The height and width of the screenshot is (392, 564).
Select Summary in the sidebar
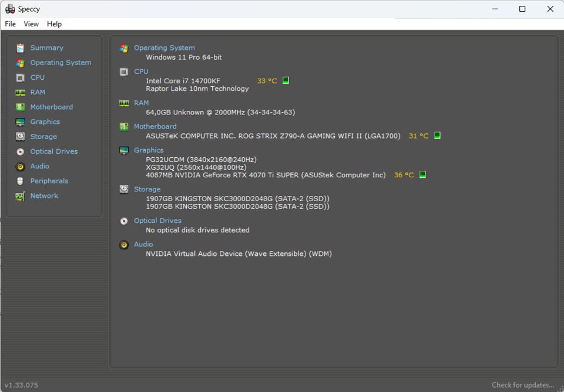46,48
